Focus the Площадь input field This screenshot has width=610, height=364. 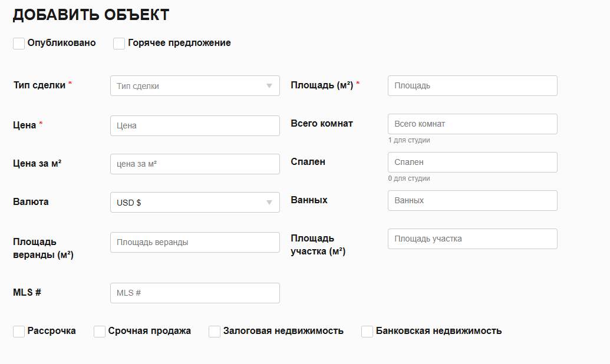click(x=473, y=85)
